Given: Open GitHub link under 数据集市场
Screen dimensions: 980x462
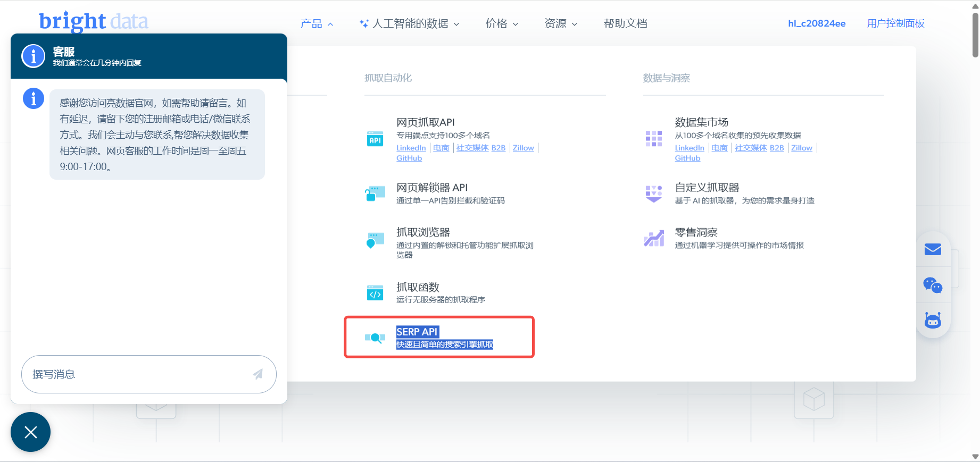Looking at the screenshot, I should (x=687, y=158).
